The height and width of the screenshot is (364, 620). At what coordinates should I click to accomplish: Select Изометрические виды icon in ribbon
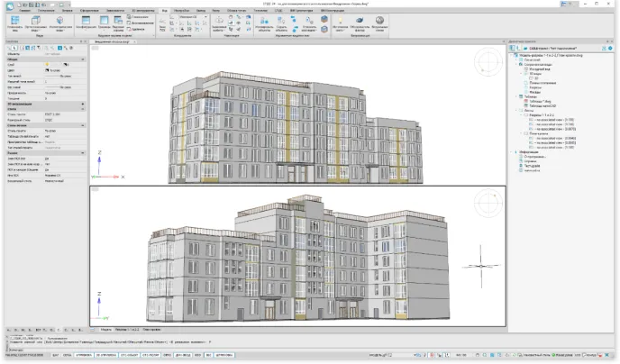[59, 21]
